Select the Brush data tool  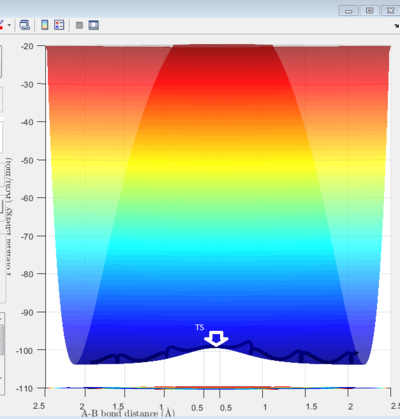pyautogui.click(x=1, y=25)
